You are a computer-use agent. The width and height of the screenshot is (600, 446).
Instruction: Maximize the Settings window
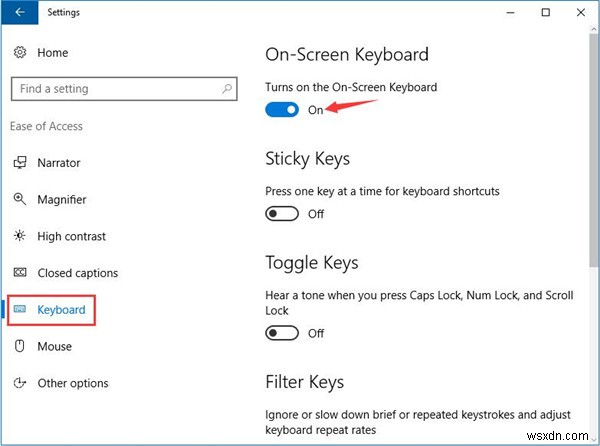coord(545,13)
